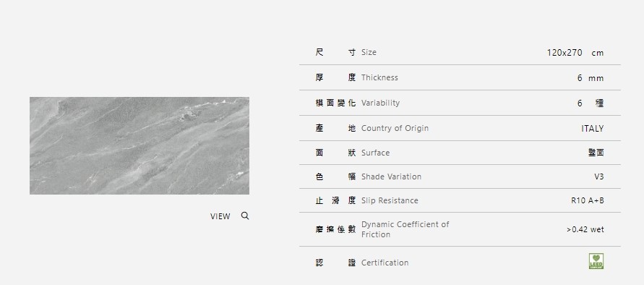Open the grey marble tile thumbnail

pyautogui.click(x=139, y=145)
